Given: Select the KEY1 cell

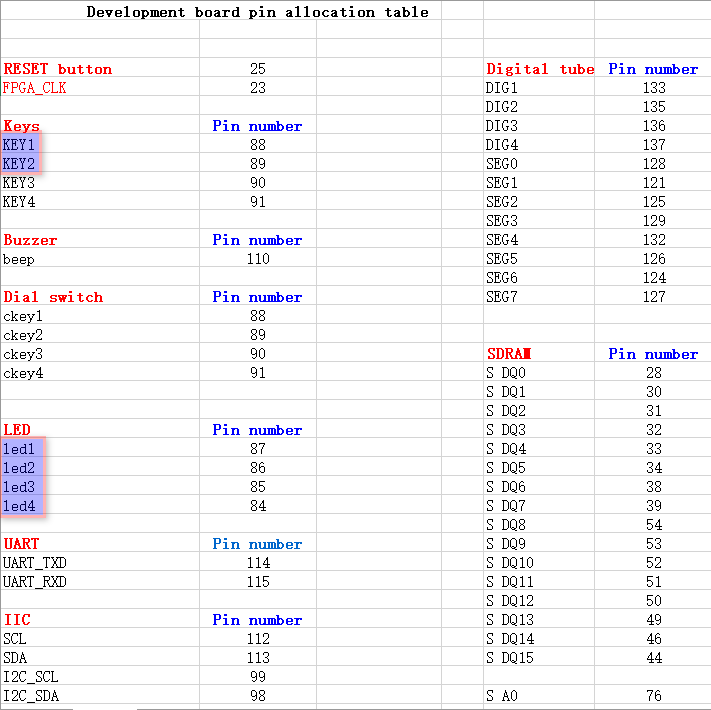Looking at the screenshot, I should 20,145.
